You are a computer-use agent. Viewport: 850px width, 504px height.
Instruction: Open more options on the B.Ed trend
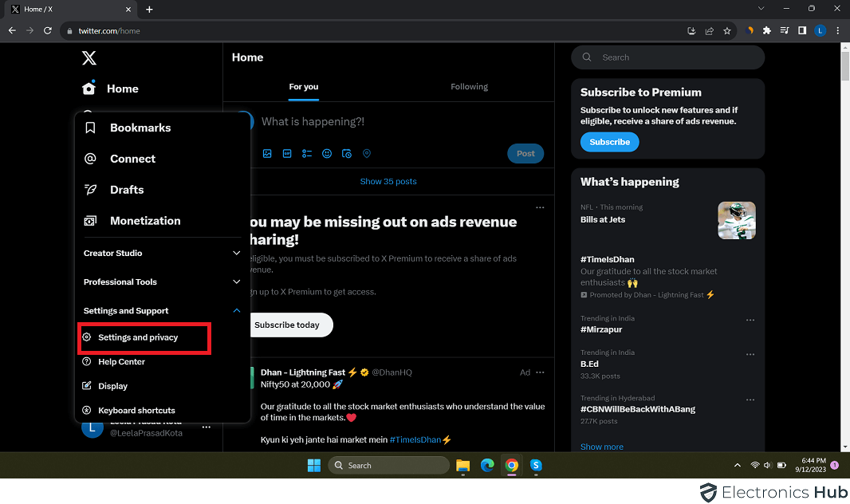click(750, 354)
